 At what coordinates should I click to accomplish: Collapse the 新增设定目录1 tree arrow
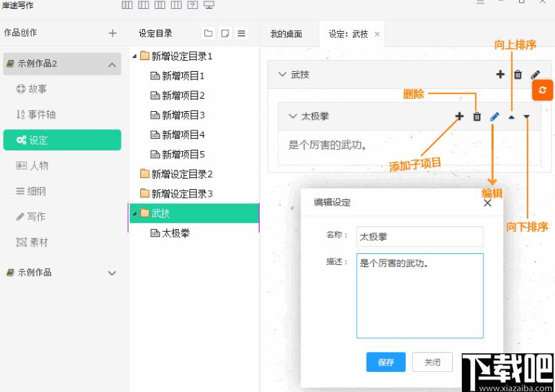coord(135,57)
